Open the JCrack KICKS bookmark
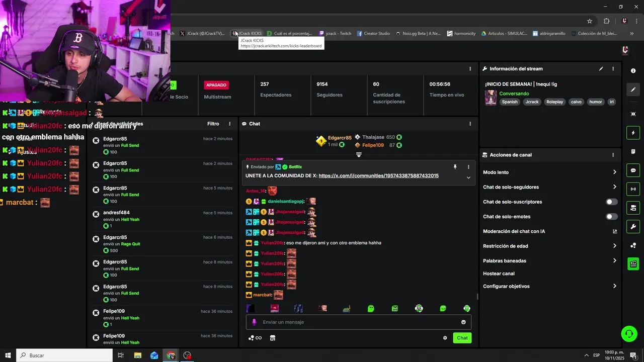Image resolution: width=644 pixels, height=362 pixels. tap(247, 34)
